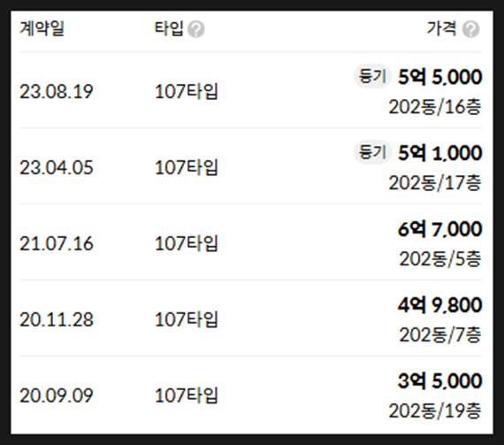The height and width of the screenshot is (445, 504).
Task: Click the 3억 5,000 price
Action: click(x=440, y=380)
